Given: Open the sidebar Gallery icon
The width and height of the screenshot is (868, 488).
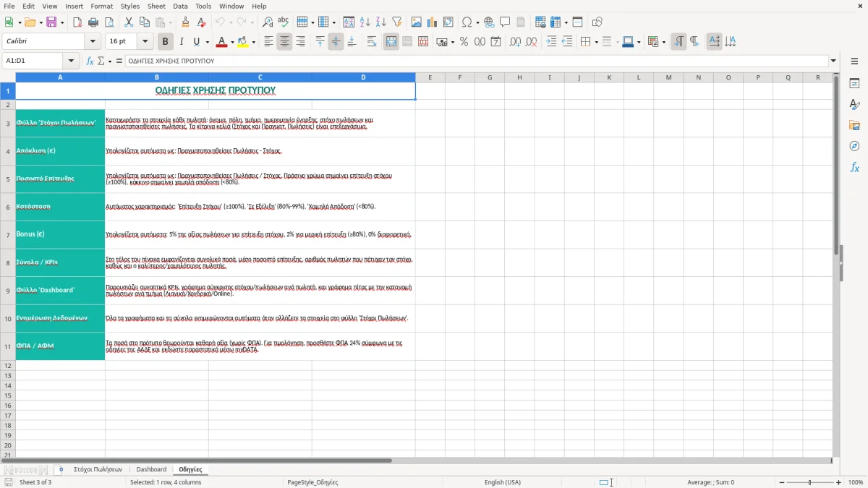Looking at the screenshot, I should [854, 125].
